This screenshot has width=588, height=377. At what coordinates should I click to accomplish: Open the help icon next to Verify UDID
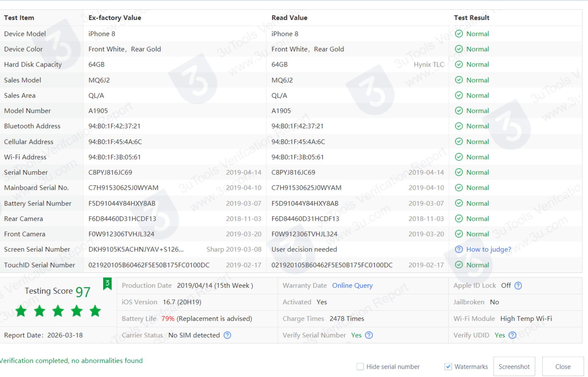click(x=512, y=335)
